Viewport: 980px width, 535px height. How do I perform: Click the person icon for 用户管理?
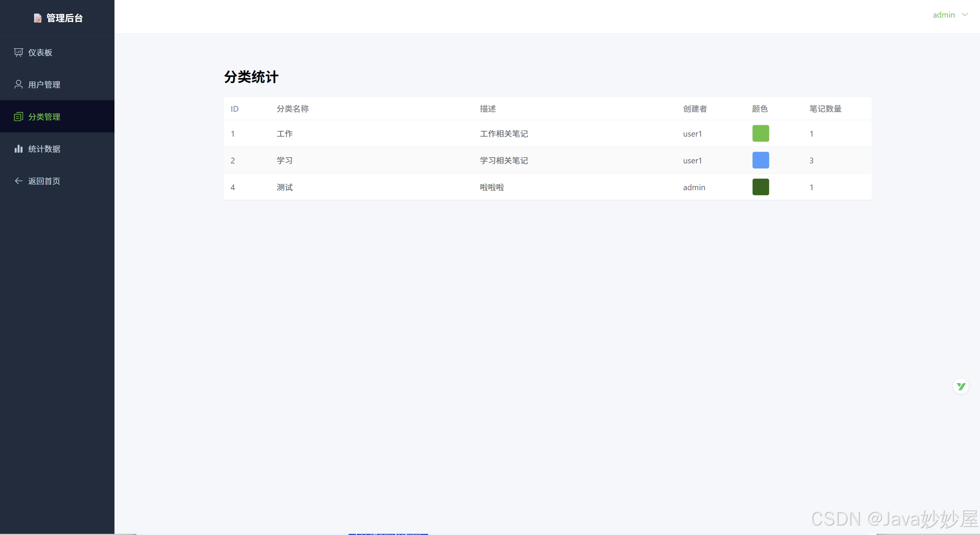[18, 85]
